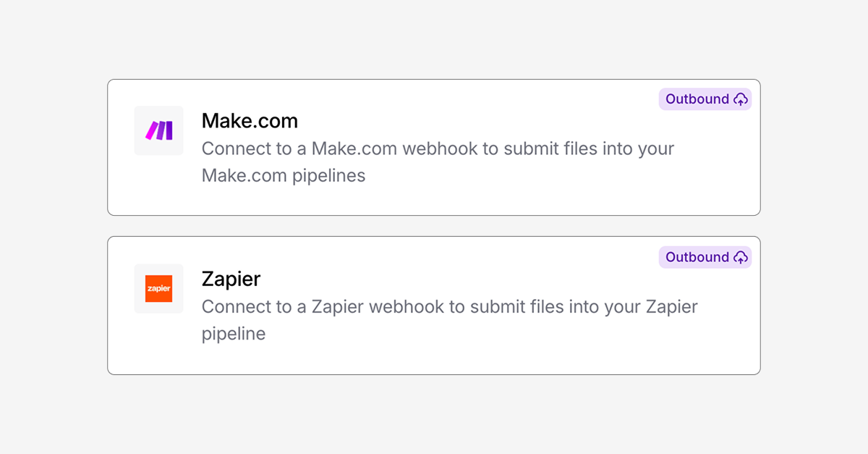Click the cloud upload icon on Make.com card
The height and width of the screenshot is (454, 868).
pyautogui.click(x=740, y=99)
